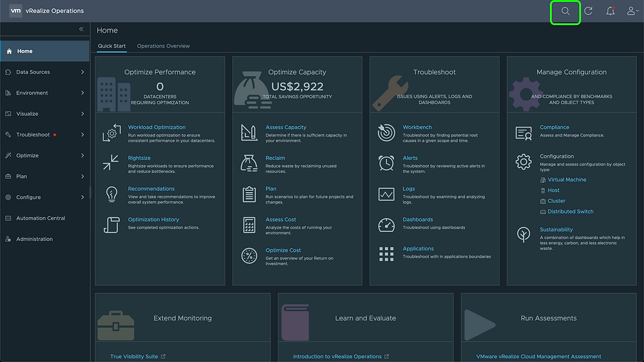Expand the Optimize chevron
The height and width of the screenshot is (362, 644).
(x=82, y=155)
